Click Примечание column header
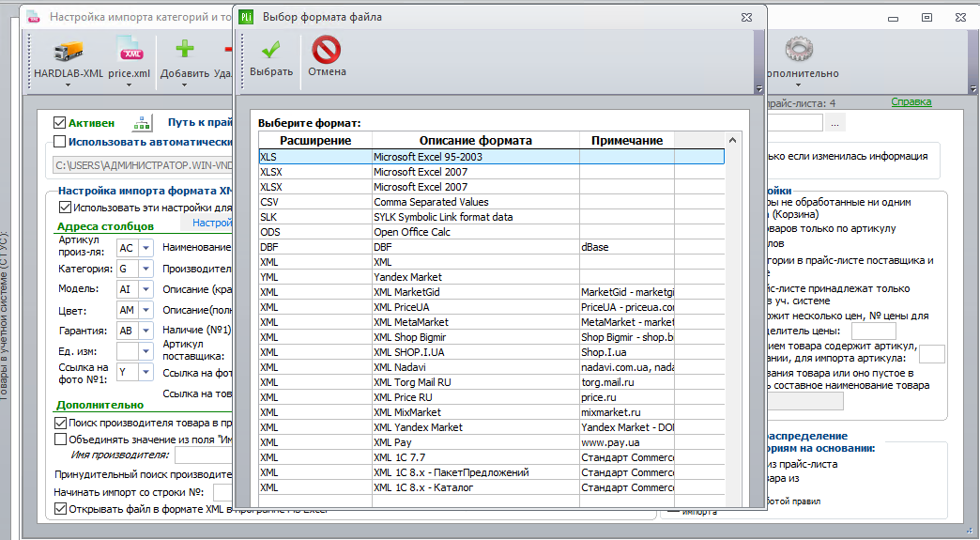The width and height of the screenshot is (980, 540). pos(627,141)
